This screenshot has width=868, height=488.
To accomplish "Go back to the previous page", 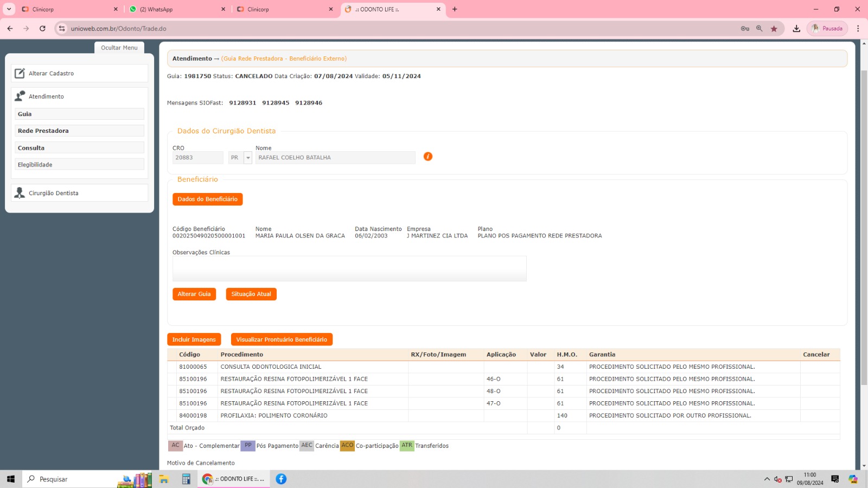I will coord(10,29).
